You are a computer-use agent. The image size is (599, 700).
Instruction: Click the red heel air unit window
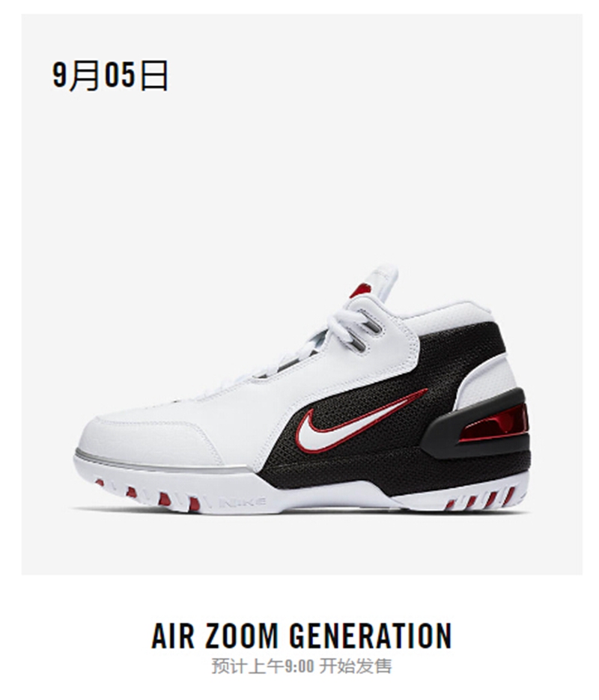tap(493, 423)
